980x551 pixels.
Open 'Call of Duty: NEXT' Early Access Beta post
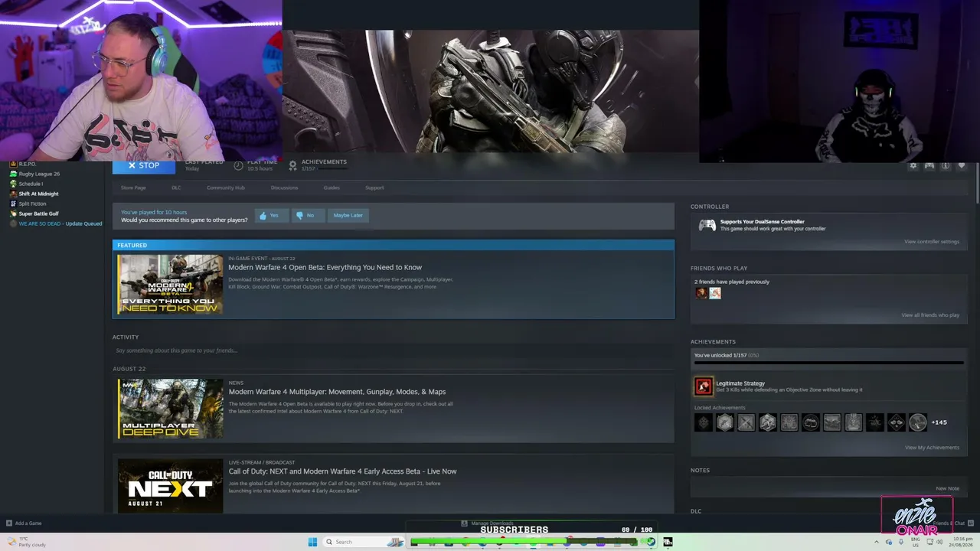pos(342,471)
